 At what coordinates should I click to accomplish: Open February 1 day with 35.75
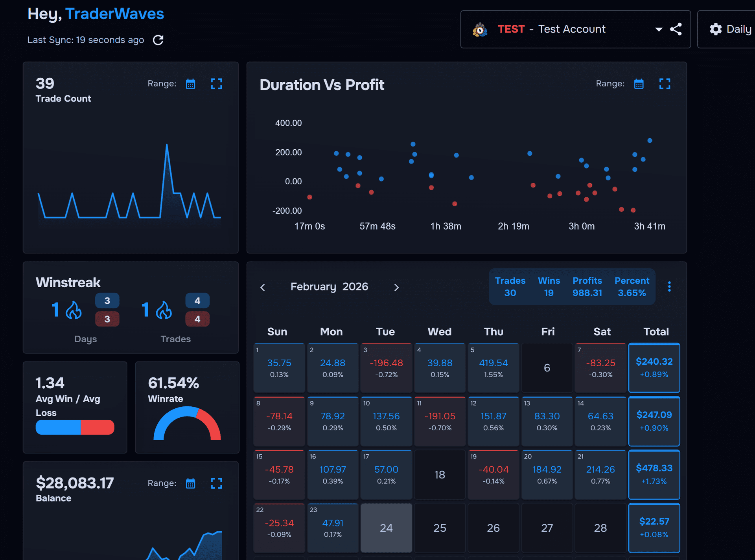(x=279, y=368)
